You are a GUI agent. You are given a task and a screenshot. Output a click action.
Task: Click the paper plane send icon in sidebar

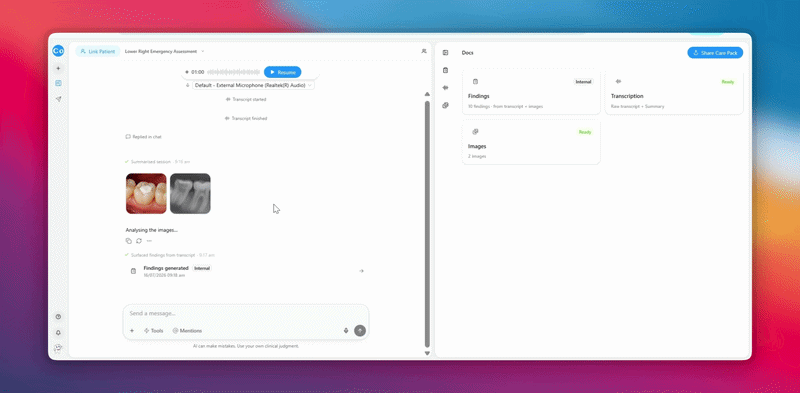58,99
